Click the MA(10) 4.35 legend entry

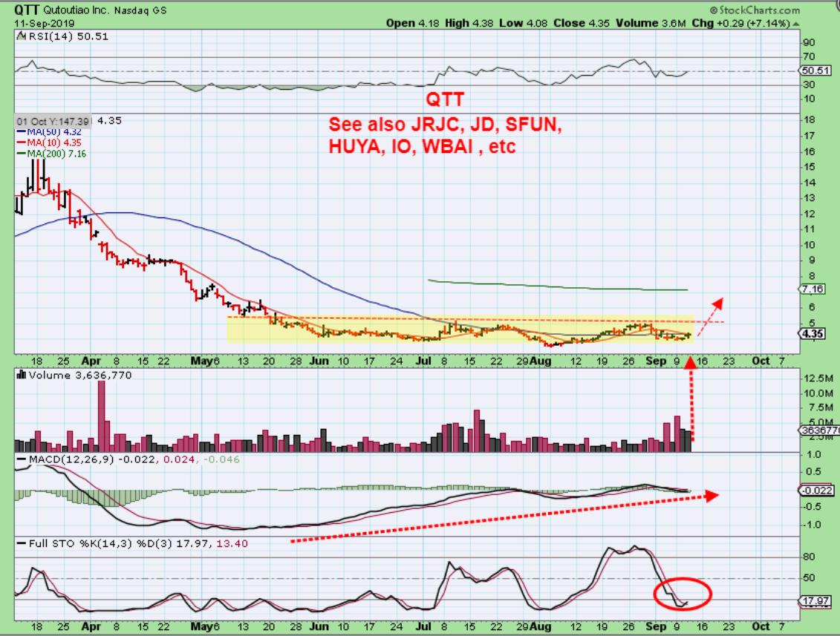click(49, 143)
